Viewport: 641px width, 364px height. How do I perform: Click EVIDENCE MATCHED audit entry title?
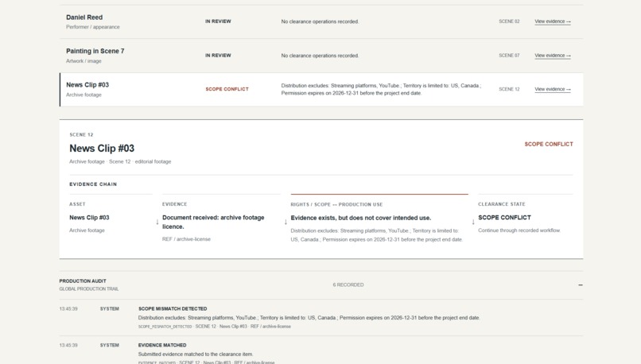(162, 345)
